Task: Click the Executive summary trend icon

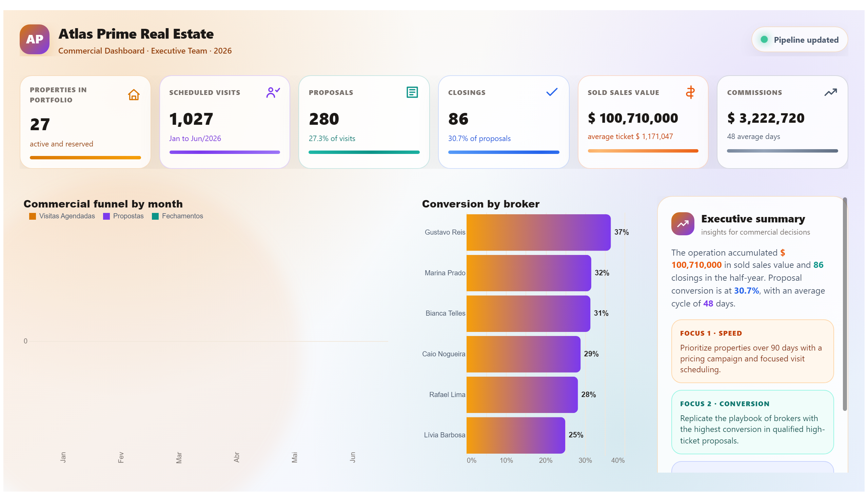Action: (683, 224)
